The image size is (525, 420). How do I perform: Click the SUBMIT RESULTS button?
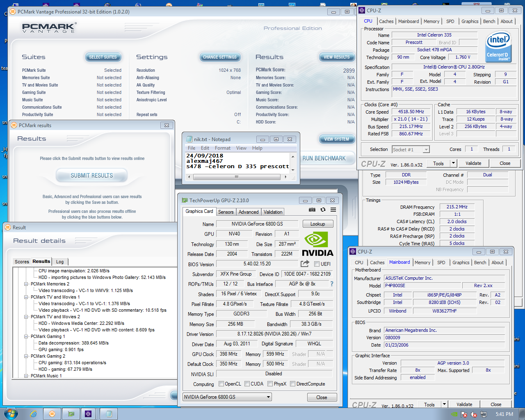(91, 176)
